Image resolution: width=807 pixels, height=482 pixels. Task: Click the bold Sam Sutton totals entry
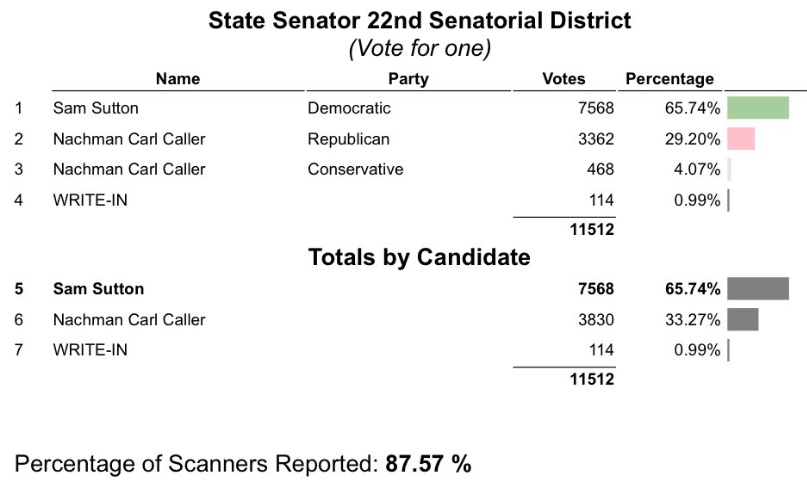point(98,289)
